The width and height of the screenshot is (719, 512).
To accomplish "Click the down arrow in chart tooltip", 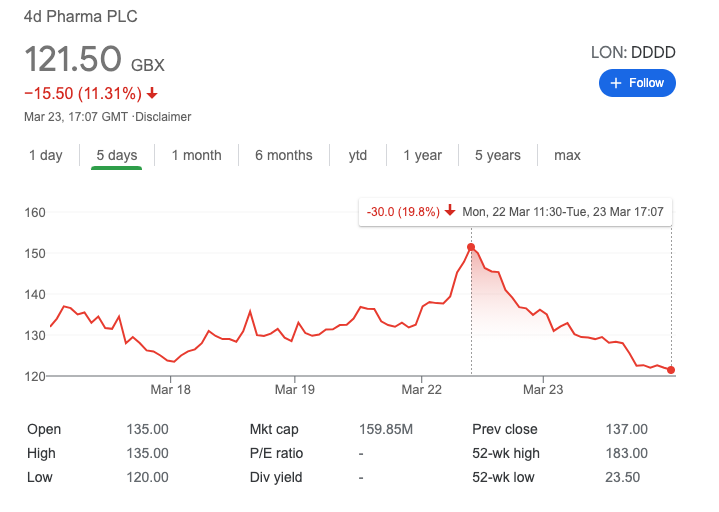I will 450,210.
